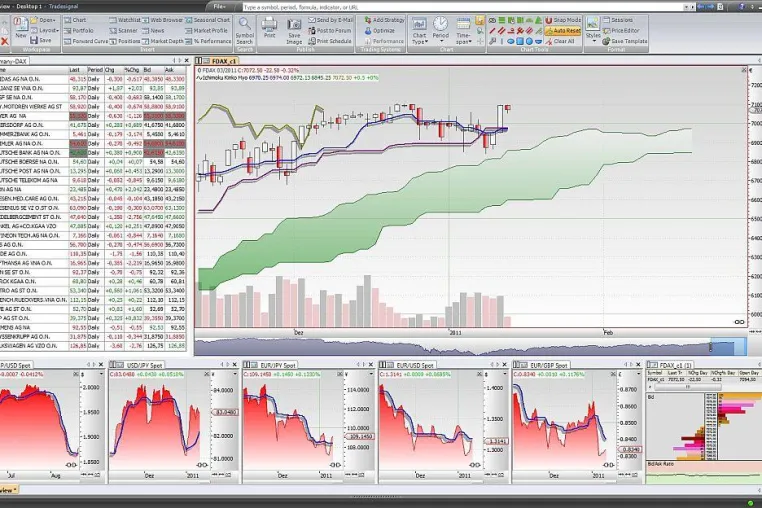The image size is (762, 508).
Task: Select the FDAX_c1 (1) market depth tab
Action: [672, 365]
